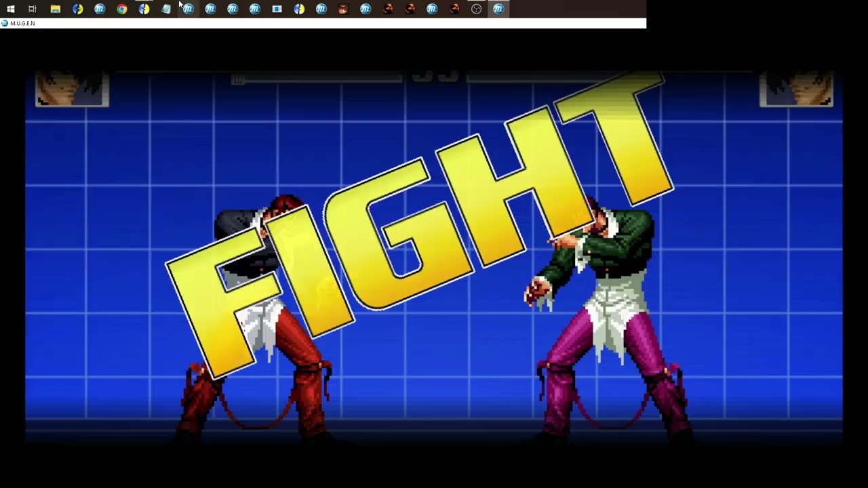The height and width of the screenshot is (488, 868).
Task: Launch File Explorer from the taskbar
Action: [x=56, y=9]
